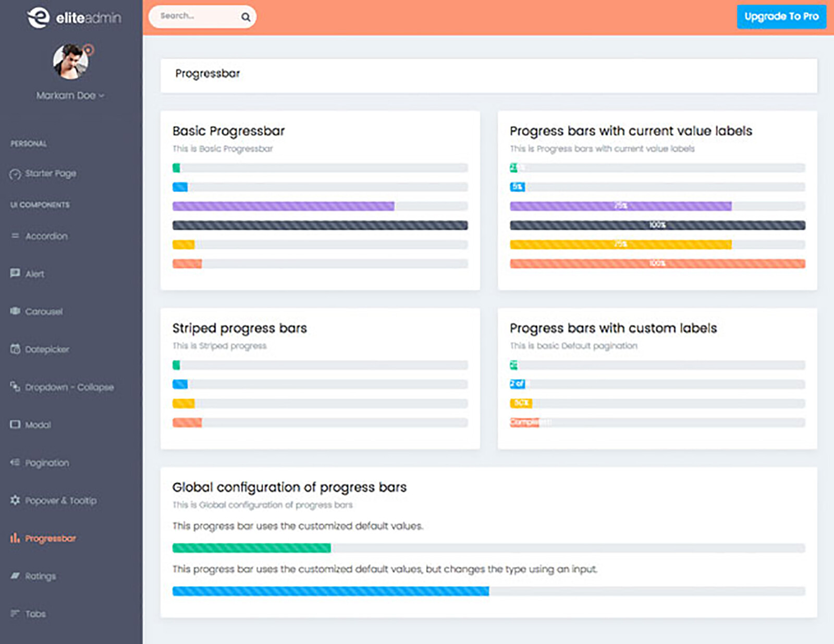Click the Modal sidebar icon
Viewport: 834px width, 644px height.
click(x=15, y=424)
